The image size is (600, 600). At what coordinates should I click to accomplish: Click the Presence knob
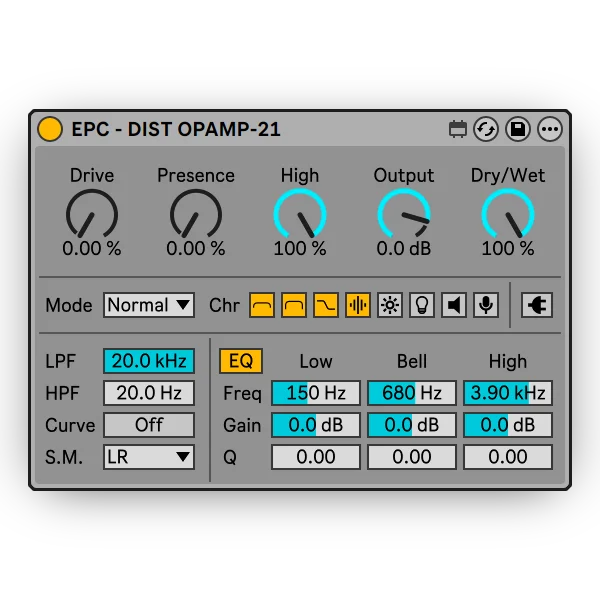[x=196, y=214]
